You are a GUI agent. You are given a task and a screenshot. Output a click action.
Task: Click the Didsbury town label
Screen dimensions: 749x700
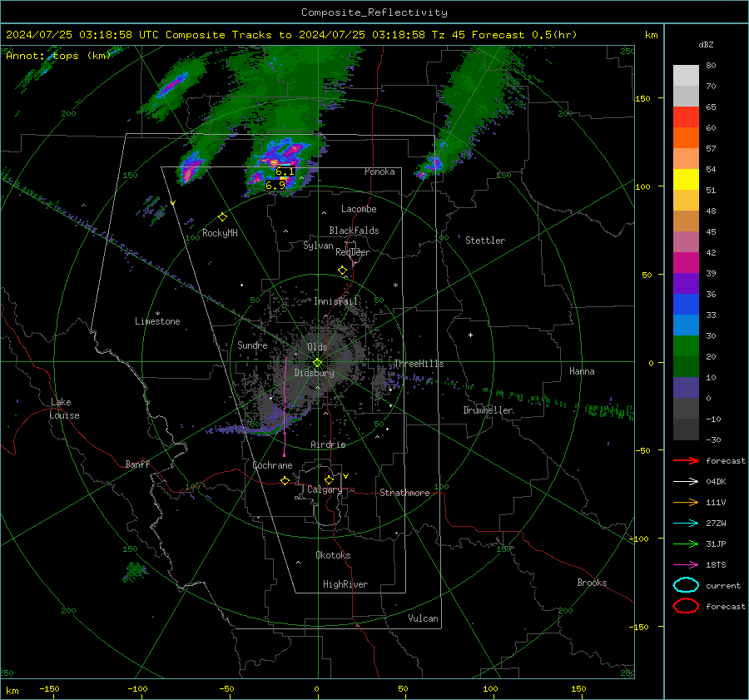[x=314, y=373]
